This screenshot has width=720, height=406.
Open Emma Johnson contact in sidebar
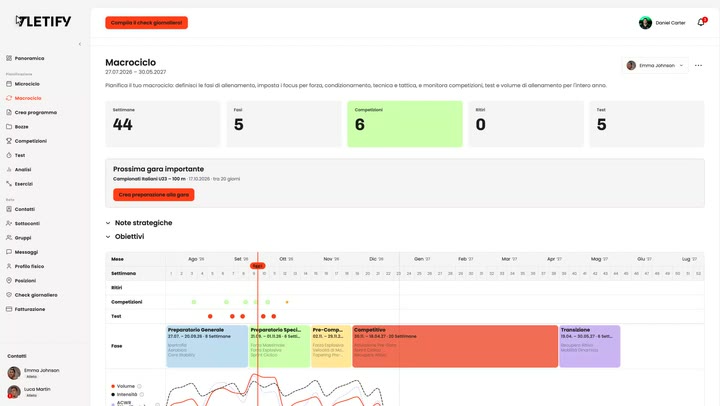point(34,373)
